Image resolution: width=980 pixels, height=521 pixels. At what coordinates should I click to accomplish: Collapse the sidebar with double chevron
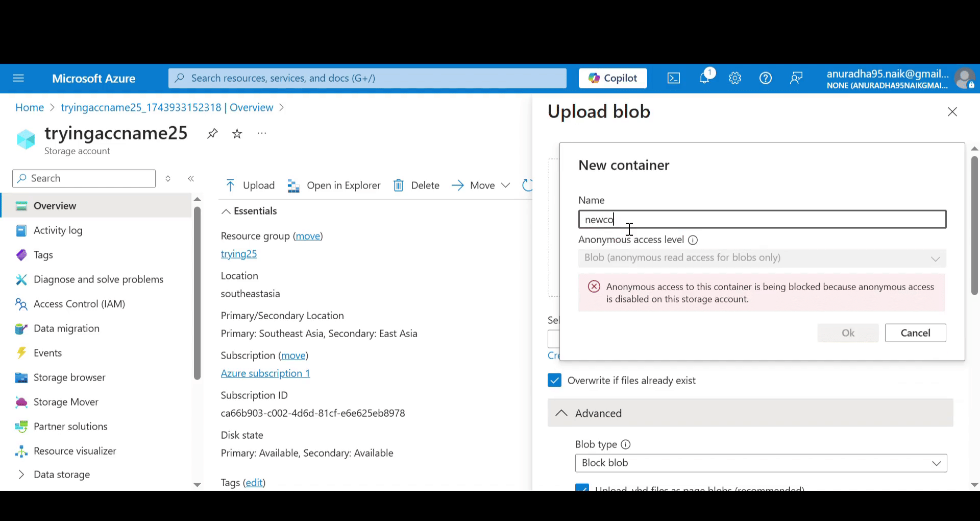coord(191,178)
